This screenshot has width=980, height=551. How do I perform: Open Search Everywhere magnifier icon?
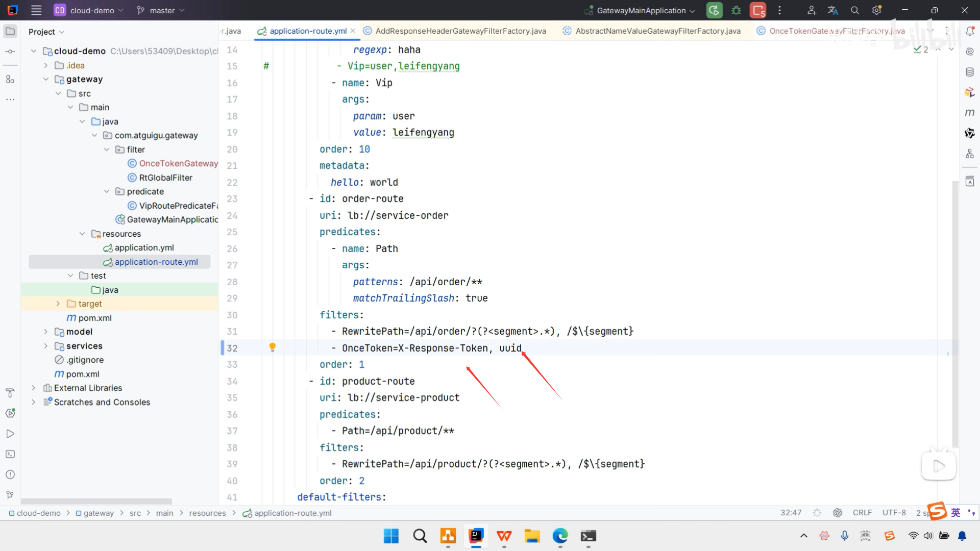(854, 10)
